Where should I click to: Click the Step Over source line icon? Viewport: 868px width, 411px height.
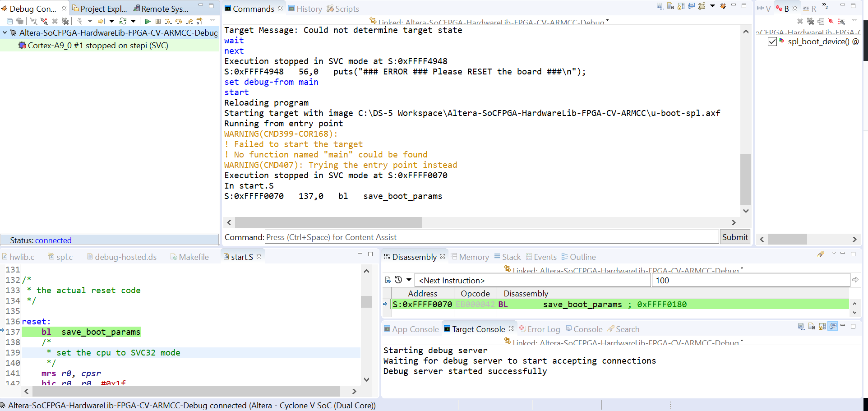179,21
